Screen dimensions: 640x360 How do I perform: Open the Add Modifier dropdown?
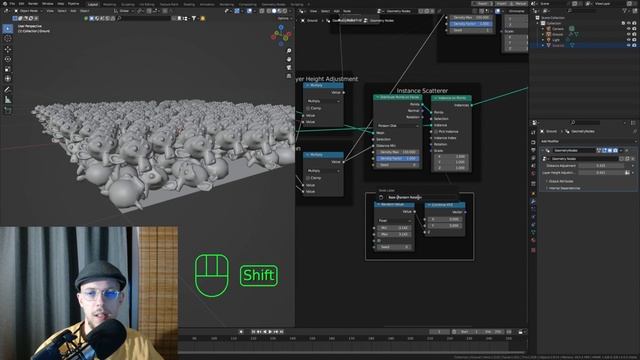click(588, 141)
